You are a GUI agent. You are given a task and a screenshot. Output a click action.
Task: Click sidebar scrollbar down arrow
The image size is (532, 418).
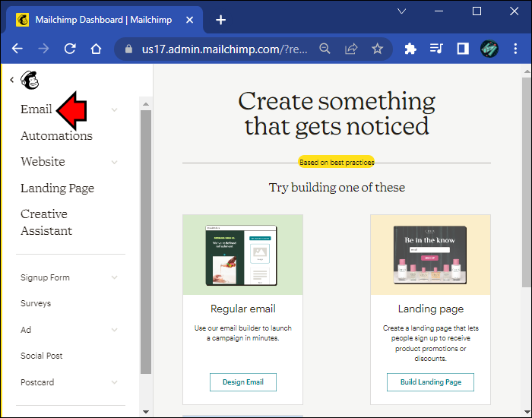pos(146,412)
